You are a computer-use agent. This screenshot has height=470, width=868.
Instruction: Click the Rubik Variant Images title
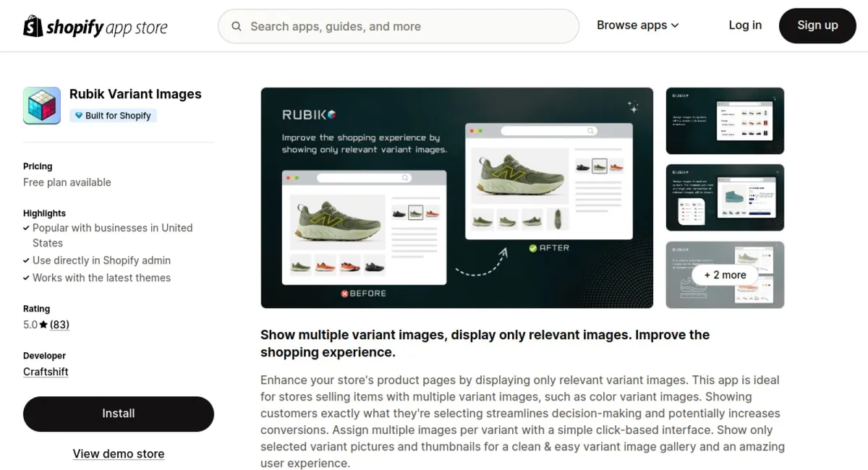135,94
